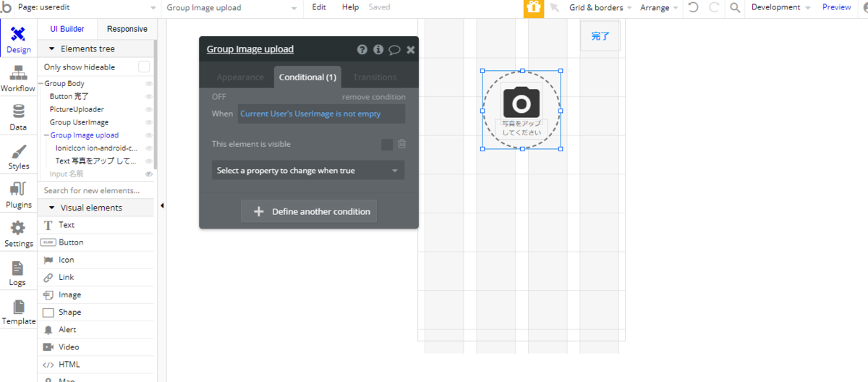
Task: Add an Icon visual element
Action: coord(96,260)
